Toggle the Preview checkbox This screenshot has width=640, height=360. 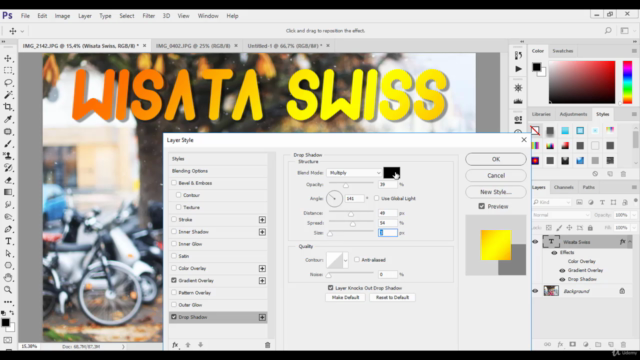(482, 207)
